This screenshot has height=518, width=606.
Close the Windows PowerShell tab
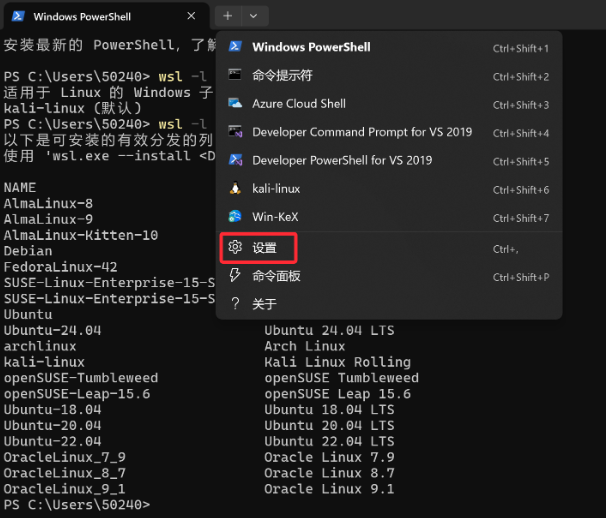191,16
